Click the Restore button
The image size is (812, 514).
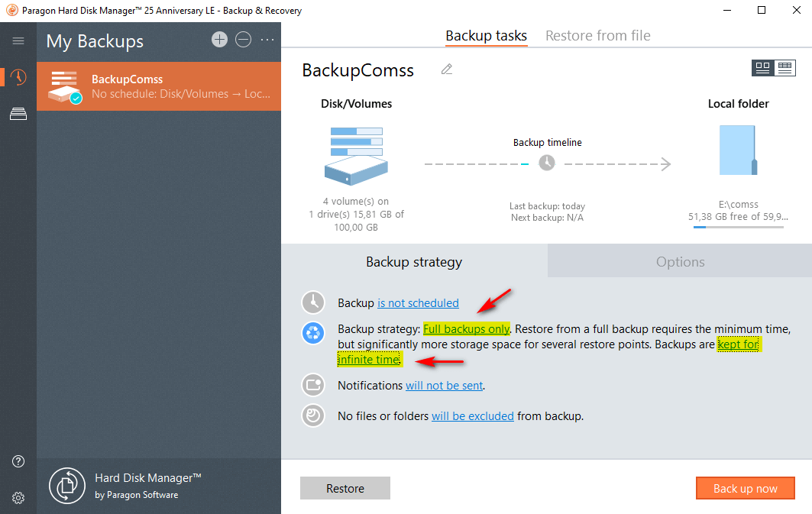click(345, 488)
